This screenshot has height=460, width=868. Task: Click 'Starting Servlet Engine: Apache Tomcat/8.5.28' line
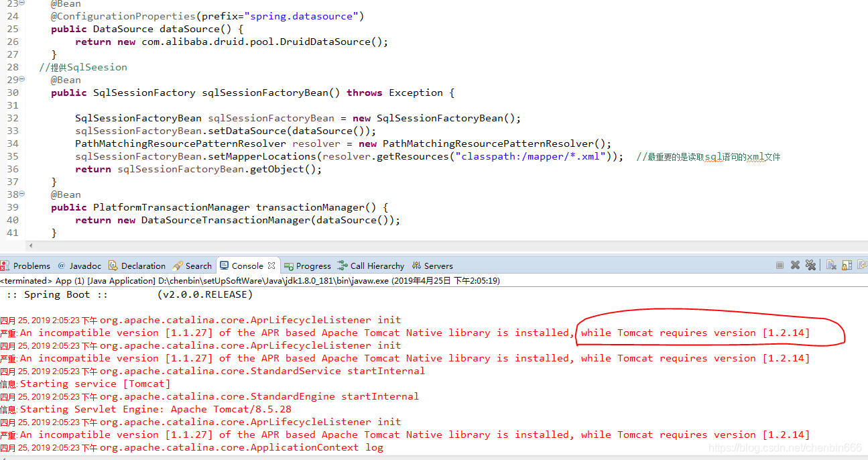(156, 409)
